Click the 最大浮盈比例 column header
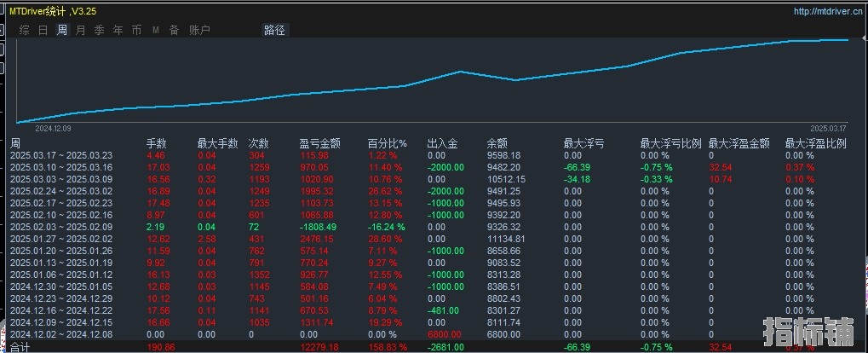 (816, 143)
